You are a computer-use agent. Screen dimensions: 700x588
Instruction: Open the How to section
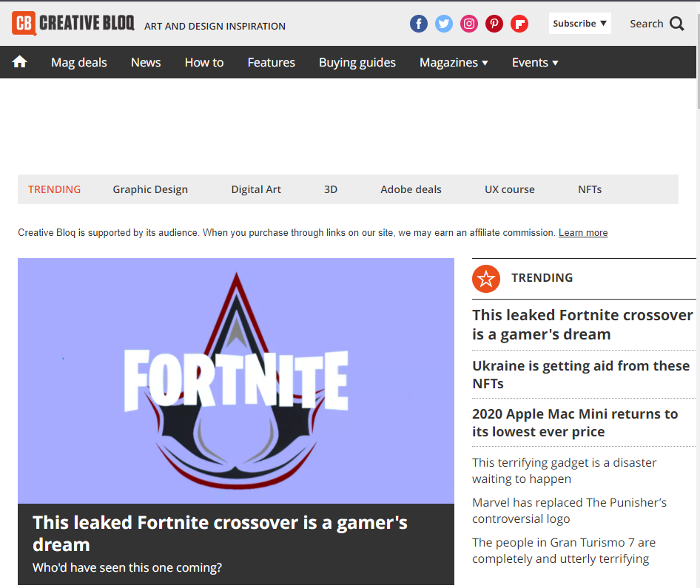204,62
